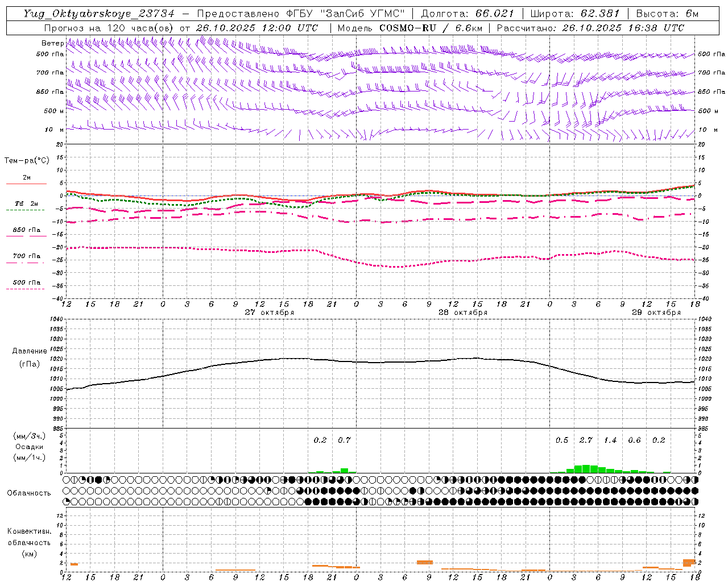Click the 2м legend line sample
This screenshot has height=582, width=728.
click(26, 184)
